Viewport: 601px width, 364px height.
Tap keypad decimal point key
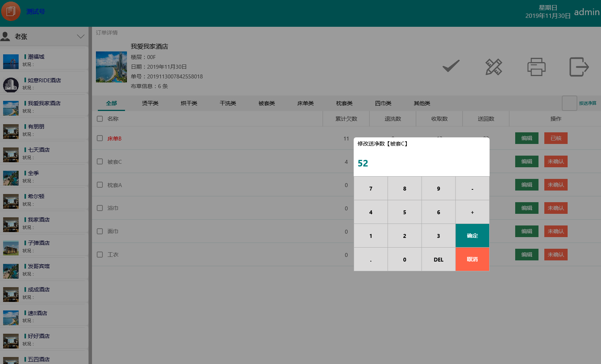coord(371,260)
